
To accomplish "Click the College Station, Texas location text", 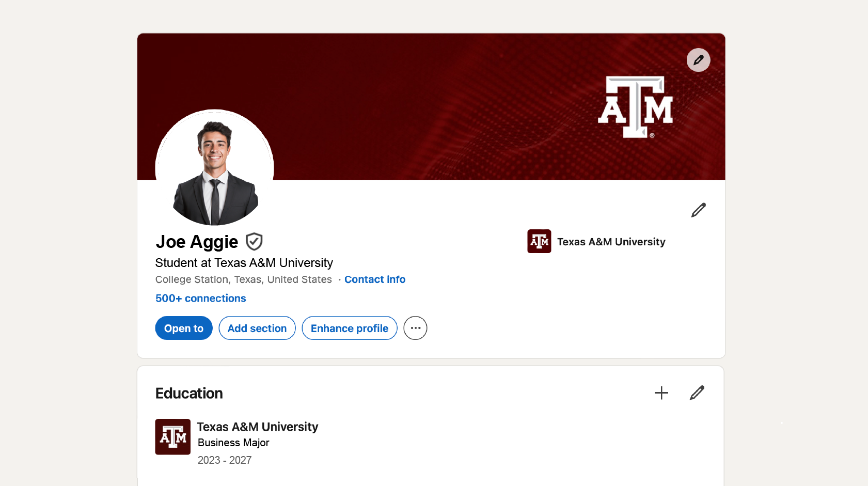I will [x=244, y=279].
